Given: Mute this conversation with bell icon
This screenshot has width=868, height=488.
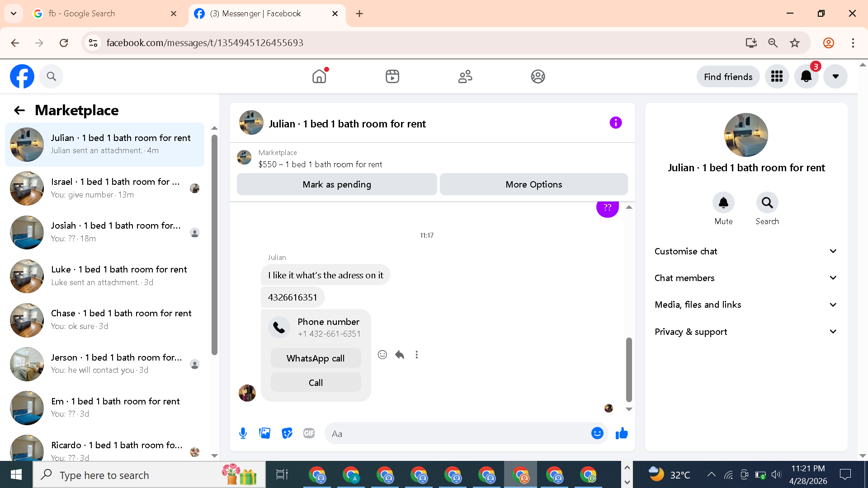Looking at the screenshot, I should pyautogui.click(x=723, y=203).
